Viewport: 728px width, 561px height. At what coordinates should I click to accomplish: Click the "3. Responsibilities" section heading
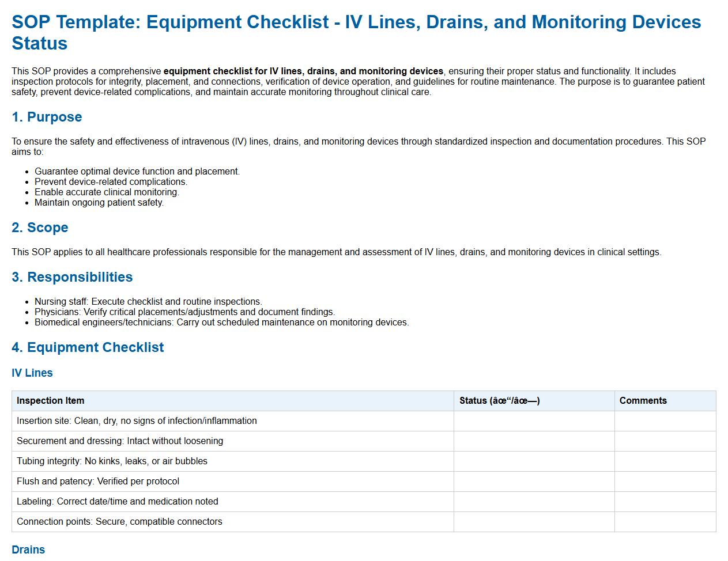[x=72, y=277]
